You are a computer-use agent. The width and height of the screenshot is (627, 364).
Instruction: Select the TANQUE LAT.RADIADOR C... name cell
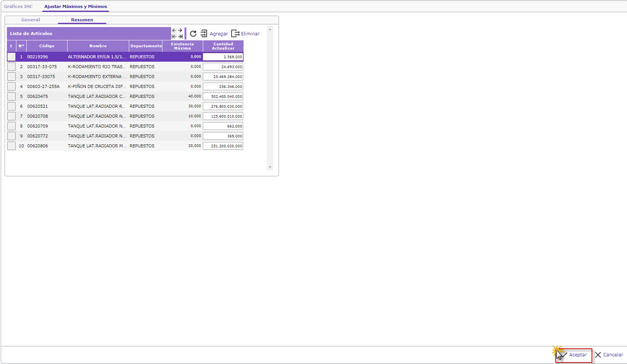coord(98,96)
